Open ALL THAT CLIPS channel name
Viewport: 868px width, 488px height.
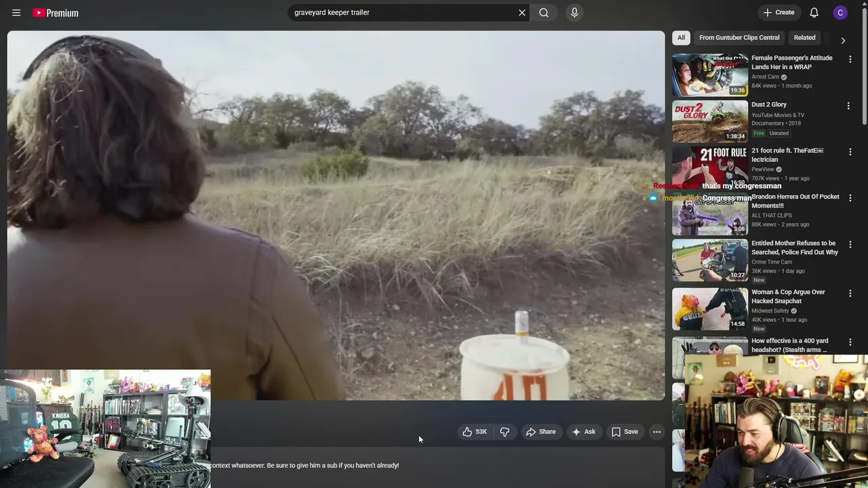(772, 216)
